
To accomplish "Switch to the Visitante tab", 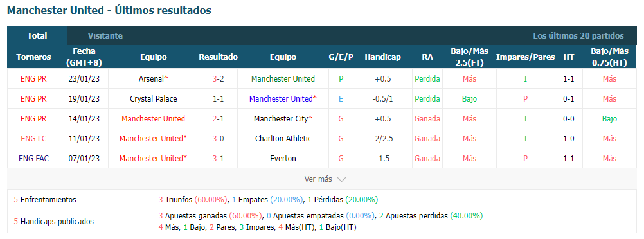I will pyautogui.click(x=105, y=36).
